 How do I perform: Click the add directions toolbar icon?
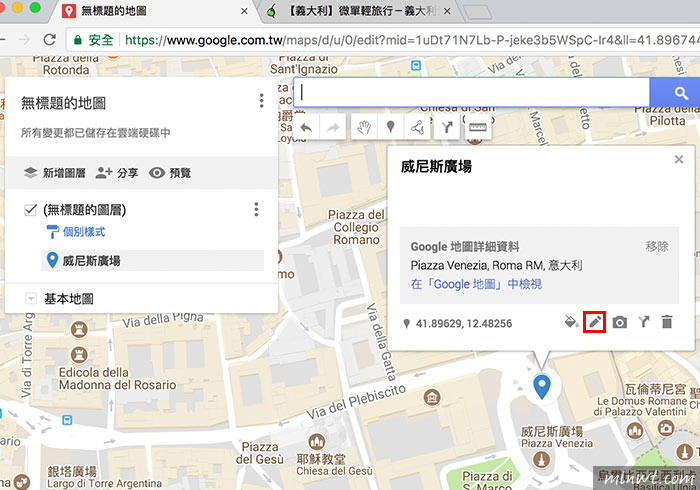pyautogui.click(x=447, y=127)
